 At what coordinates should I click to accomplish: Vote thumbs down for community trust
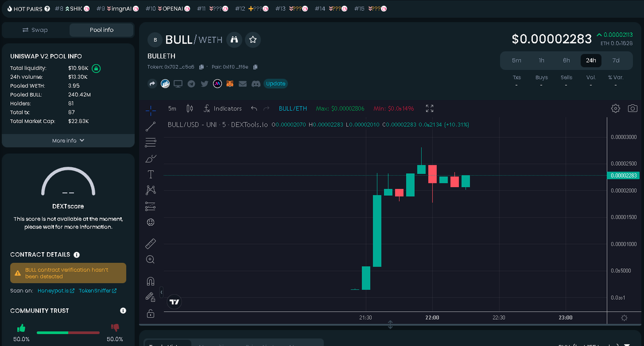click(115, 328)
